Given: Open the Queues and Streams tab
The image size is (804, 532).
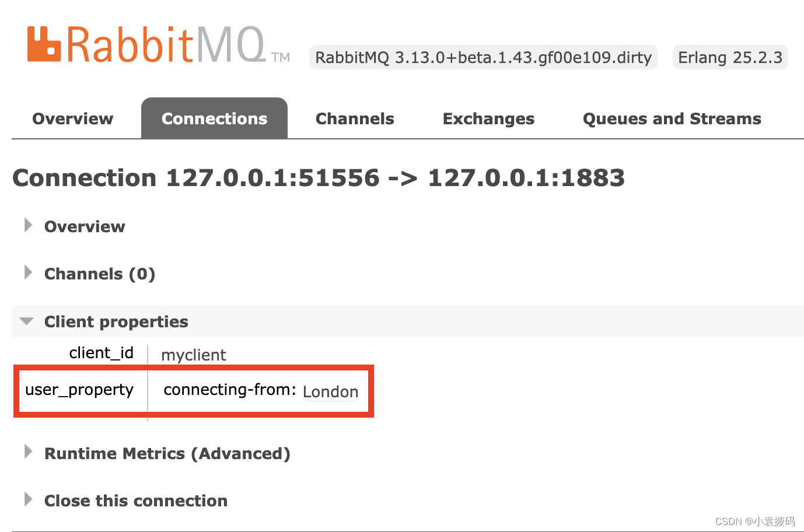Looking at the screenshot, I should (672, 118).
